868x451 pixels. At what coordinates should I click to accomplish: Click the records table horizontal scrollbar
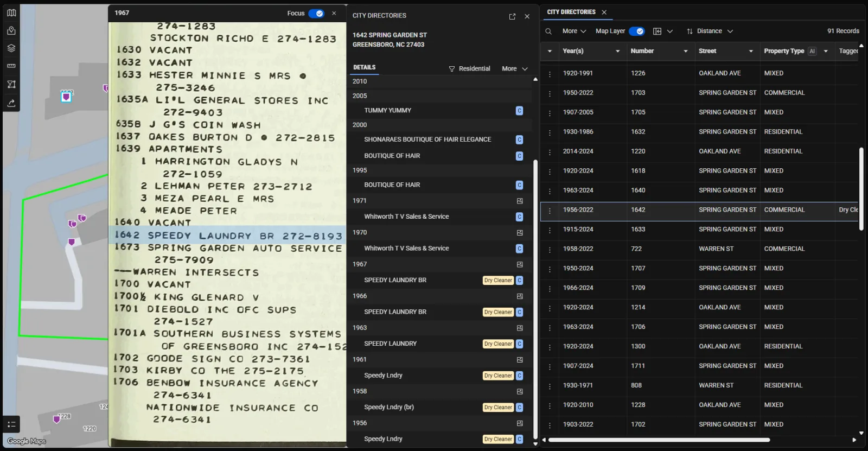[x=659, y=440]
